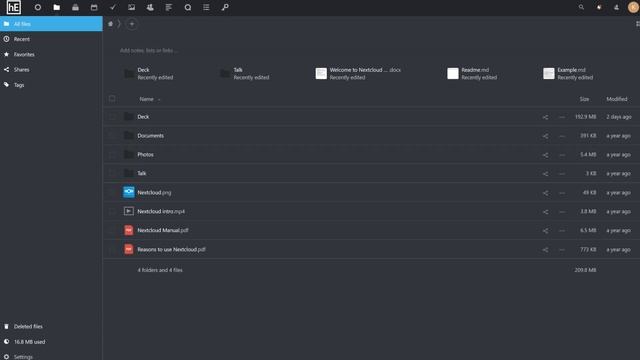Image resolution: width=640 pixels, height=360 pixels.
Task: Open the Notes app icon in top bar
Action: [169, 7]
